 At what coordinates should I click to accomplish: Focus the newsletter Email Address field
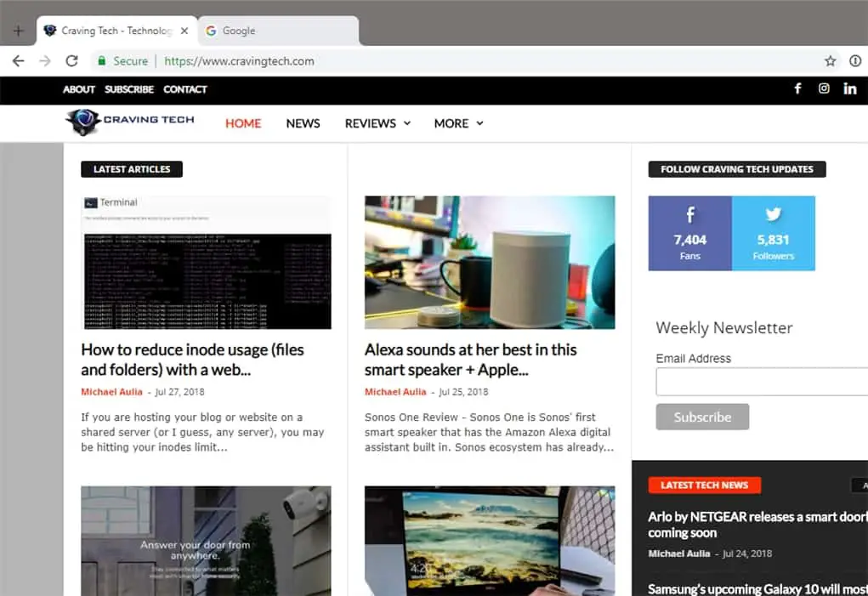[x=762, y=381]
